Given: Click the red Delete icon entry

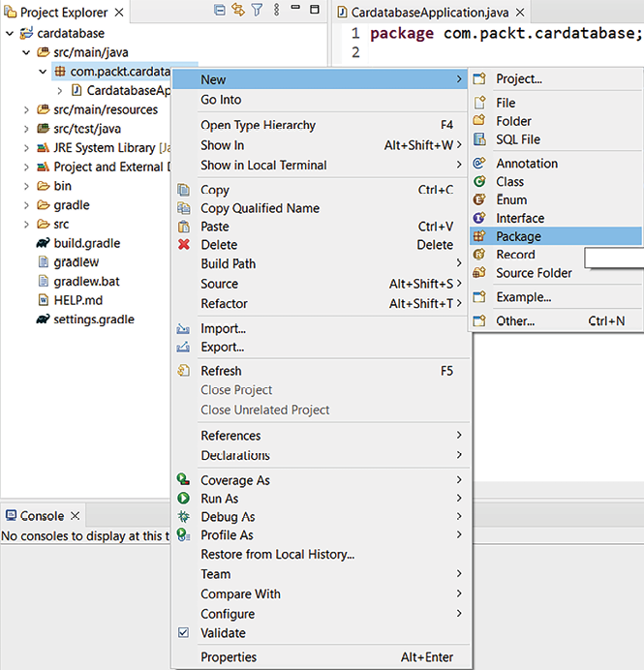Looking at the screenshot, I should (218, 245).
